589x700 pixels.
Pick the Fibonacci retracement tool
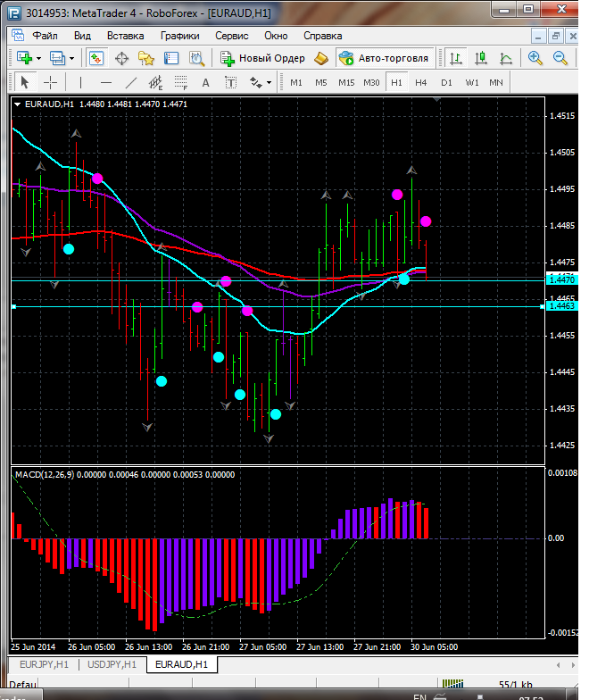(x=180, y=82)
